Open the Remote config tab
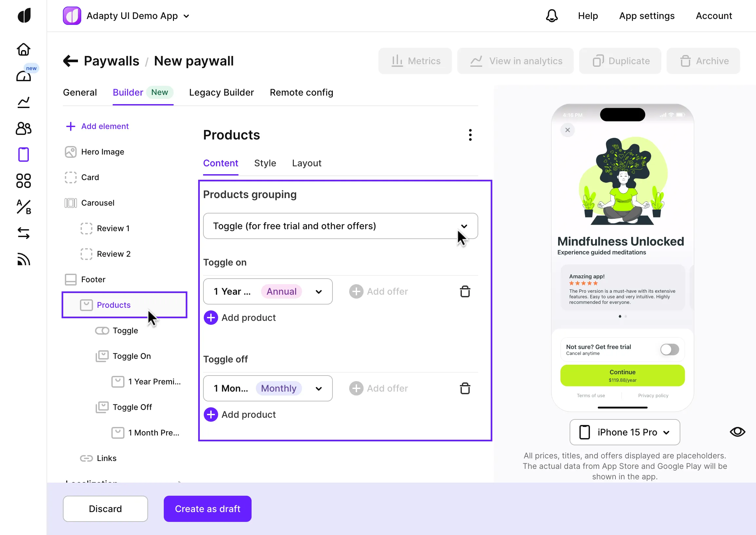Viewport: 756px width, 535px height. 301,93
